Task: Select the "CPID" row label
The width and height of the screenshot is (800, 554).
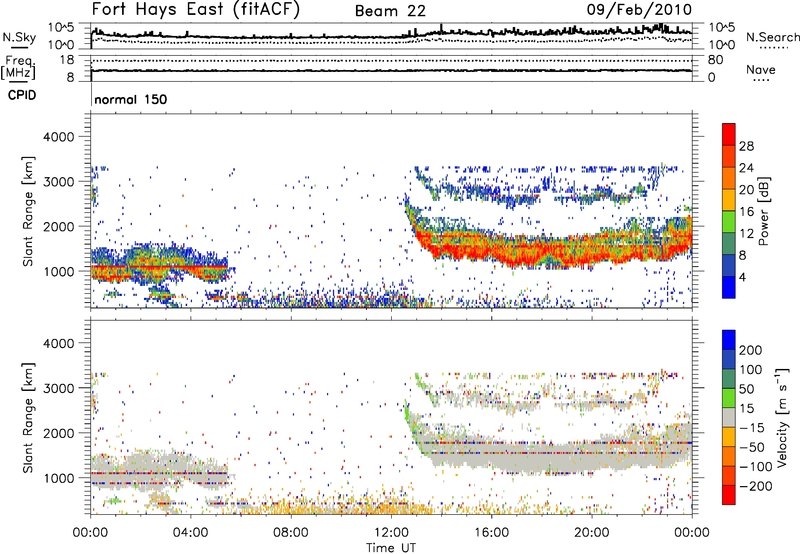Action: pos(22,95)
